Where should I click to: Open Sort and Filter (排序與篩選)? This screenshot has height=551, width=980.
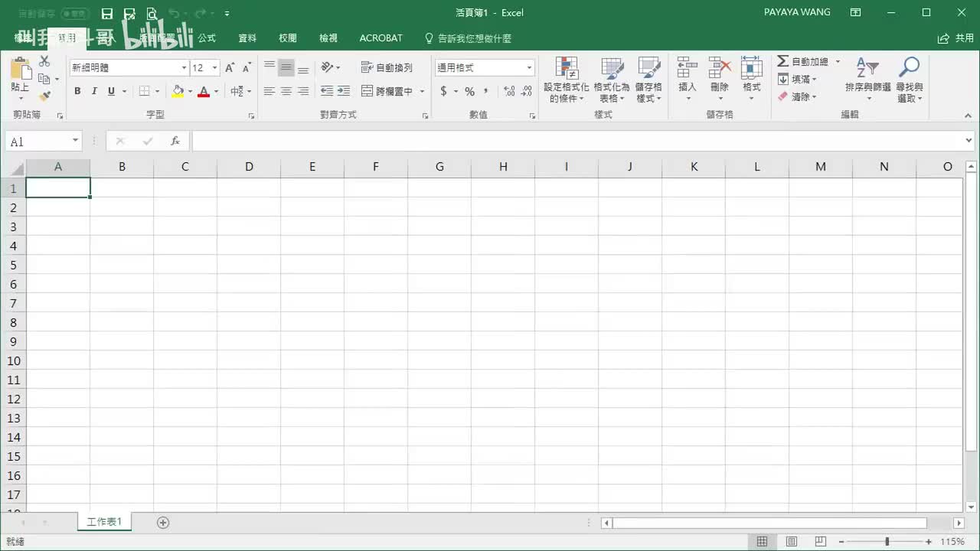[x=868, y=80]
